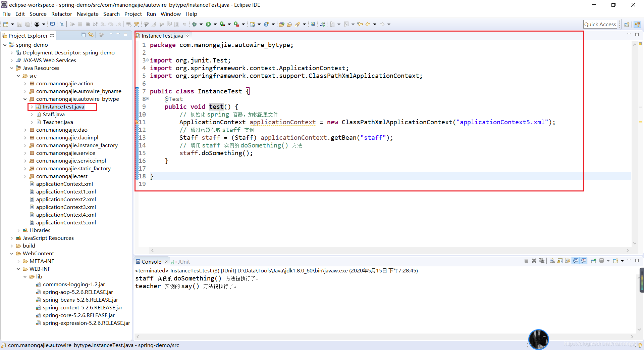
Task: Click the editor horizontal scrollbar
Action: 390,250
